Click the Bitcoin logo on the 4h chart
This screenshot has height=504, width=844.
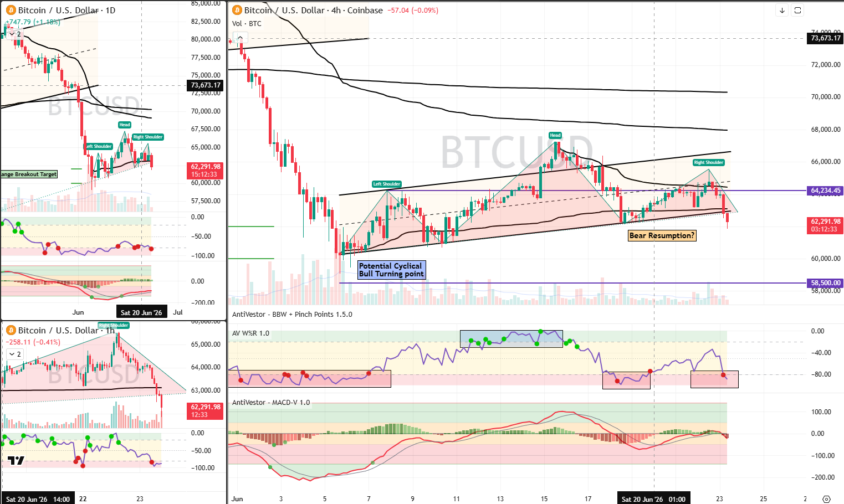click(237, 10)
